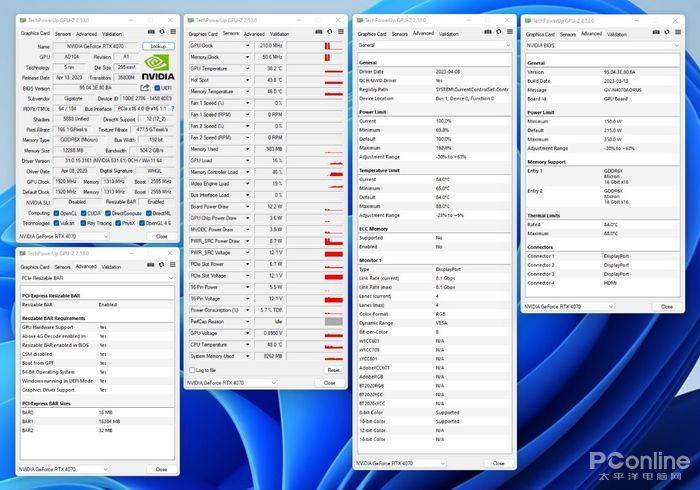Click the BIOS Version field
Viewport: 700px width, 490px height.
click(x=96, y=88)
